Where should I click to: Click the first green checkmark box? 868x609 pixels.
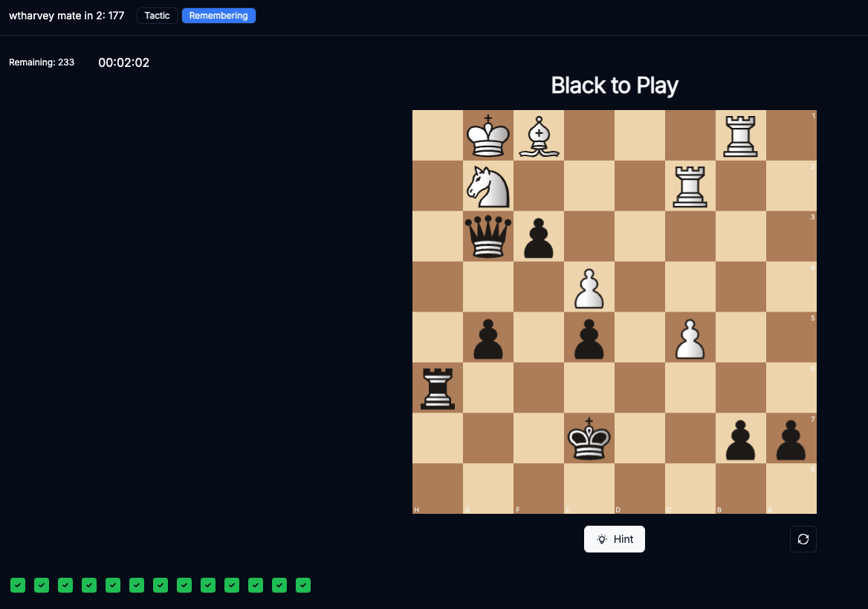point(18,585)
